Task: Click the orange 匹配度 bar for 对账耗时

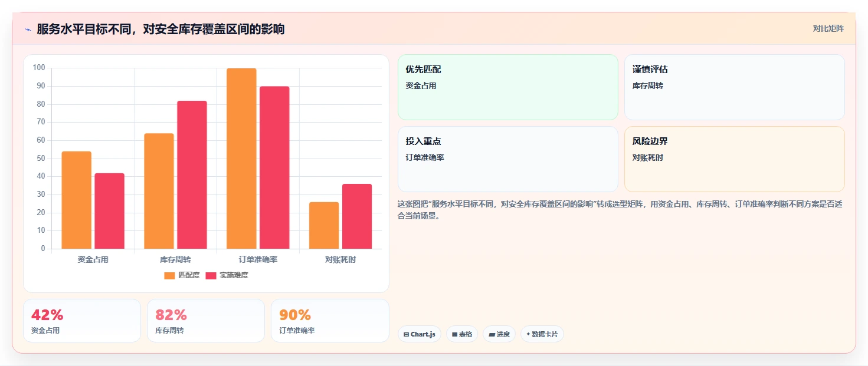Action: point(325,225)
